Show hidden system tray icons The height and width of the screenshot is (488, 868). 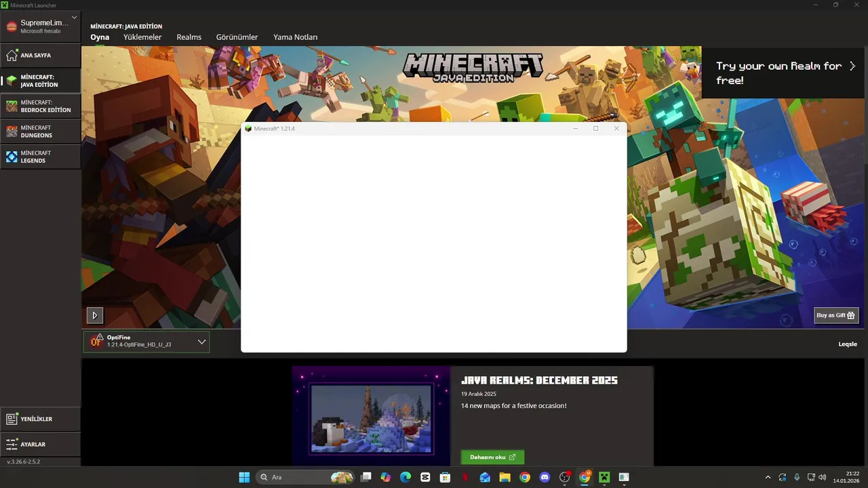(x=768, y=477)
